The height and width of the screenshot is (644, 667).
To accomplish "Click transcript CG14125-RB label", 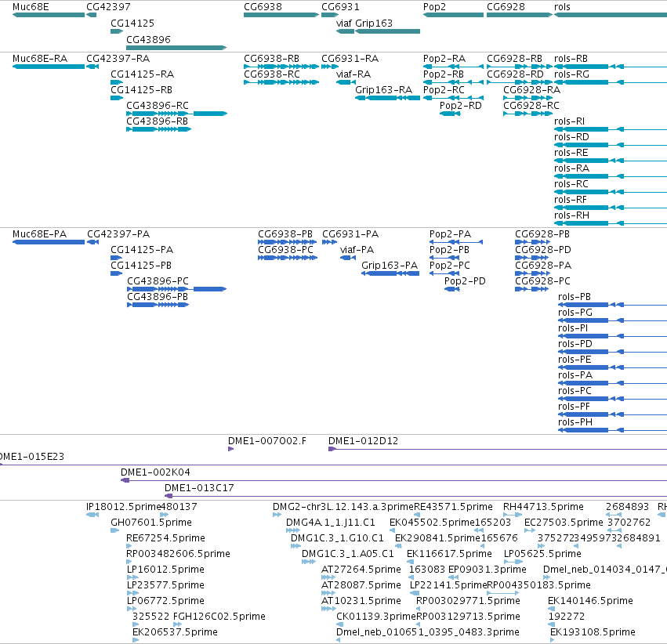I will point(141,89).
